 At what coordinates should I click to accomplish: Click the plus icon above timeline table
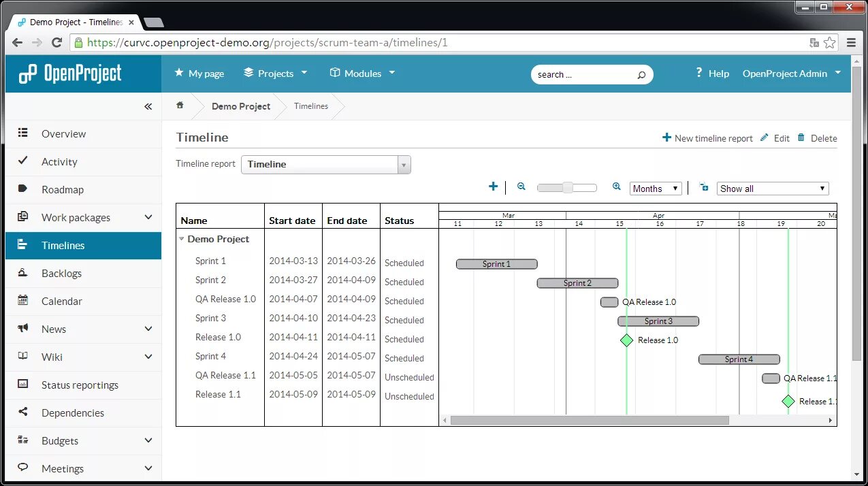[494, 187]
